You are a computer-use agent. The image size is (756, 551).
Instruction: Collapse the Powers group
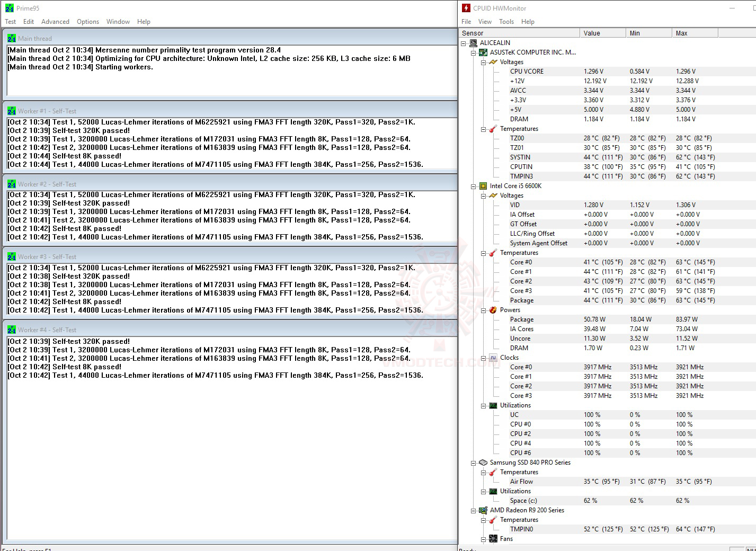[x=484, y=310]
